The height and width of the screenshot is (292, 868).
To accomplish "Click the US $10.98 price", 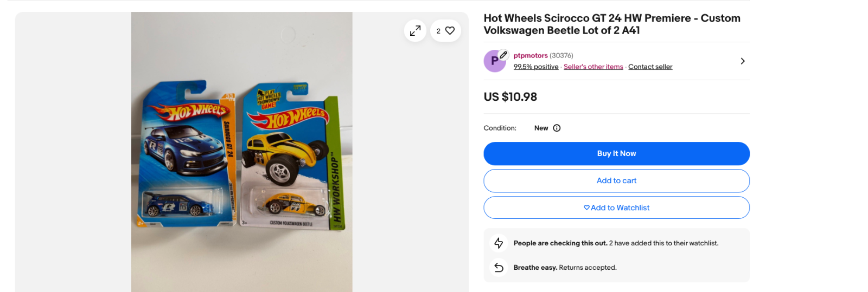I will coord(510,97).
